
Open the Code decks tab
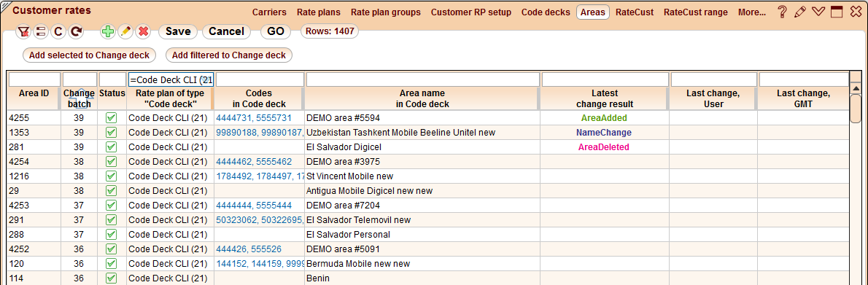click(x=546, y=12)
